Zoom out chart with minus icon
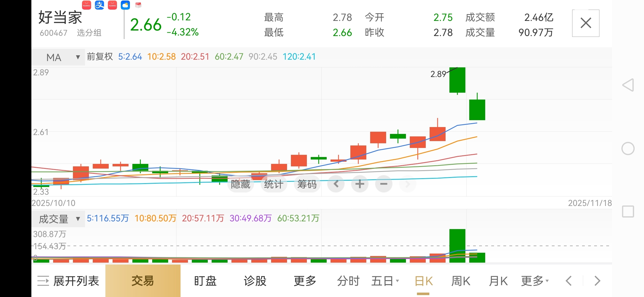The image size is (644, 297). coord(384,184)
